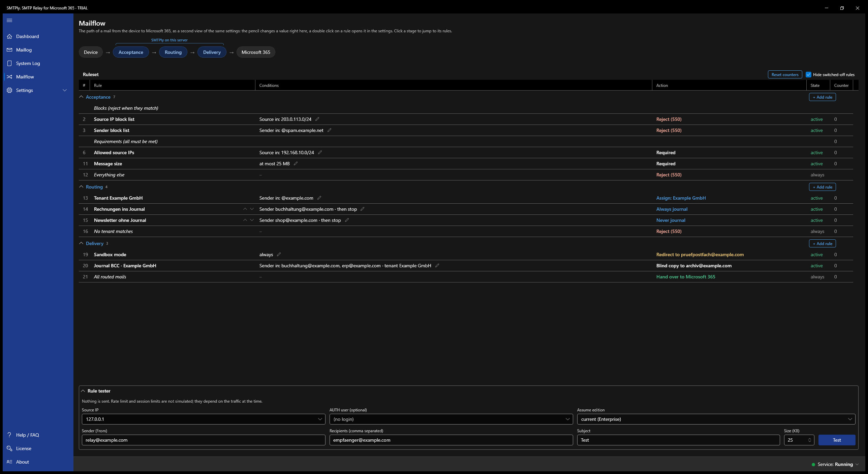Toggle the hamburger navigation menu
This screenshot has height=474, width=868.
pyautogui.click(x=9, y=20)
